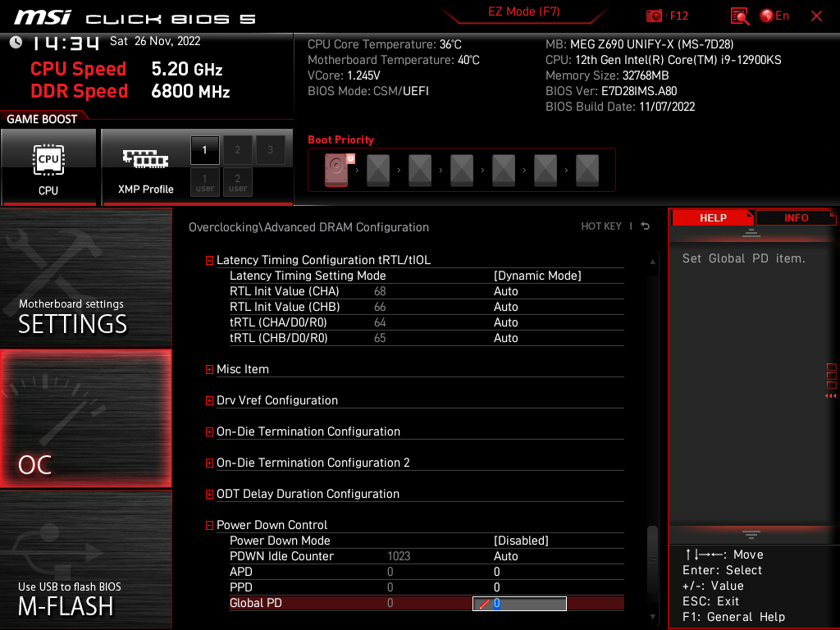Collapse Latency Timing Configuration tRTL/tIOL
Screen dimensions: 840x630
pyautogui.click(x=209, y=260)
